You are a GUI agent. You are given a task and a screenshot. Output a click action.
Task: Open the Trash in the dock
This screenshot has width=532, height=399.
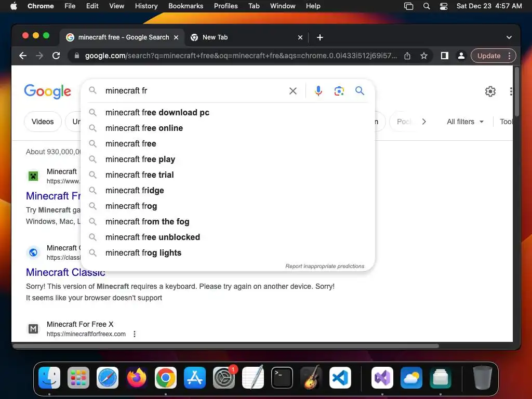point(483,378)
